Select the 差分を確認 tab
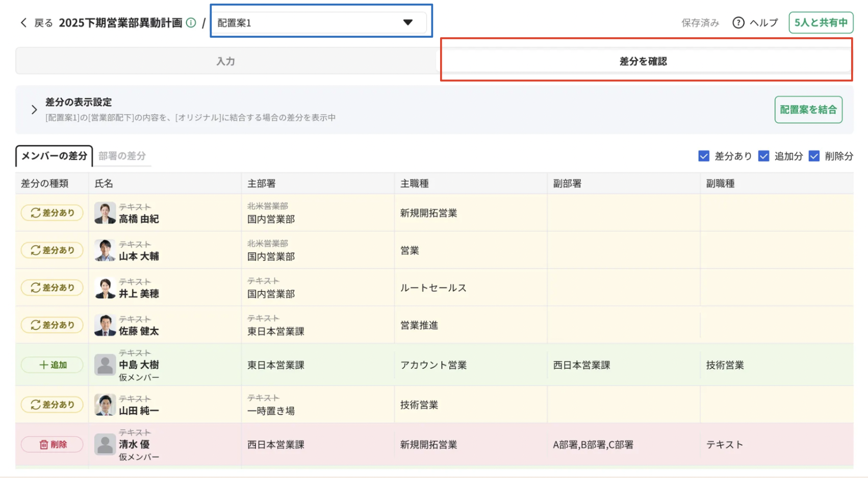 643,61
